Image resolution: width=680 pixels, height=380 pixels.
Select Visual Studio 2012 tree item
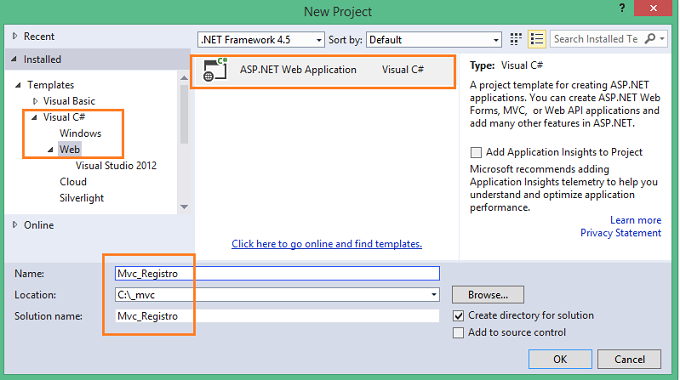(116, 165)
